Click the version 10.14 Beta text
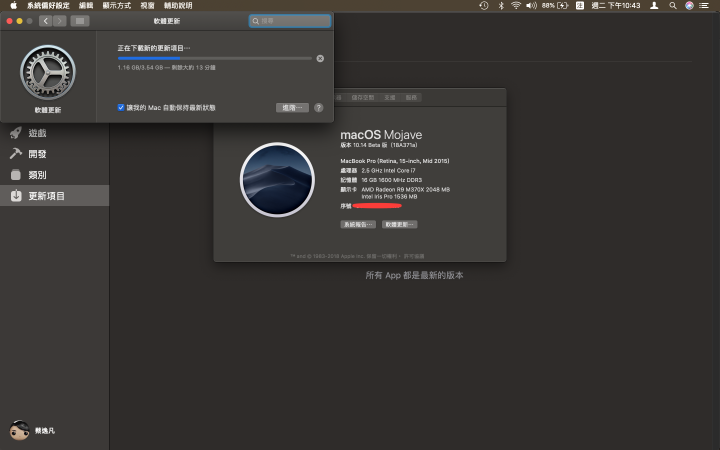The image size is (720, 450). [x=379, y=145]
